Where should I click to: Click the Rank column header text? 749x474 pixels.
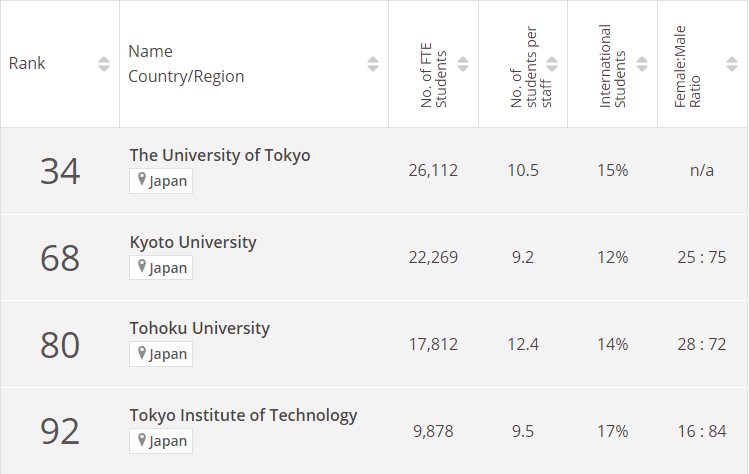coord(27,64)
